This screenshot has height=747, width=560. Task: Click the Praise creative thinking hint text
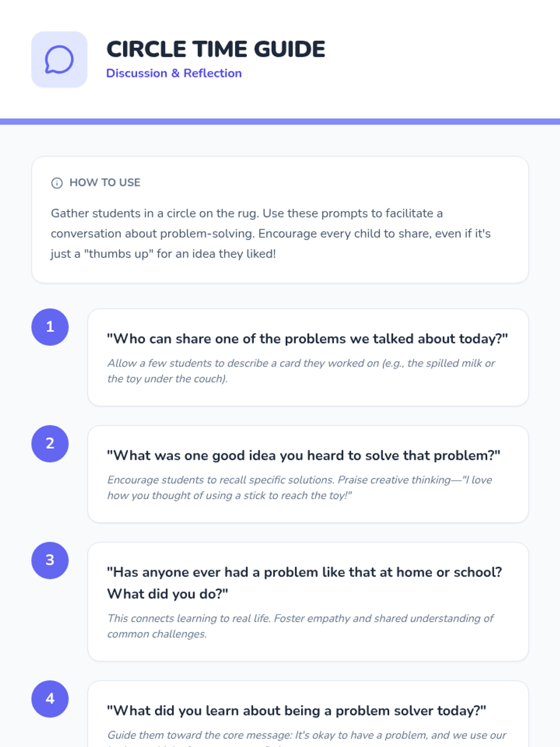(x=300, y=487)
